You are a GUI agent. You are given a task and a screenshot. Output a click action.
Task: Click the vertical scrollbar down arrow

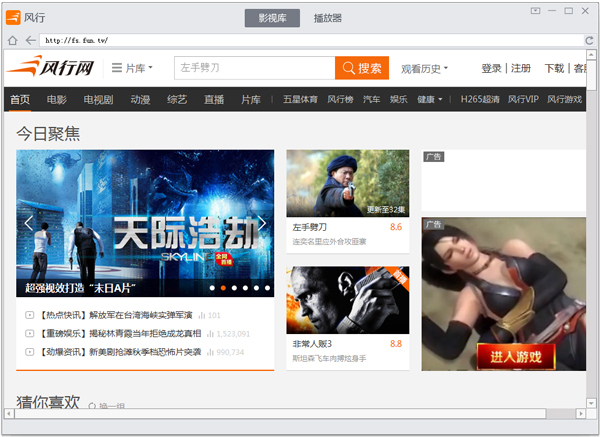tap(591, 403)
